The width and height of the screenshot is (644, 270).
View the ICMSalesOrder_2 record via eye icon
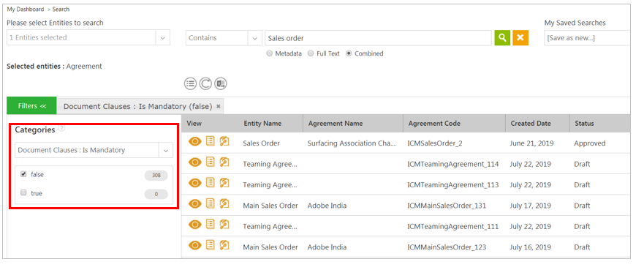(195, 142)
